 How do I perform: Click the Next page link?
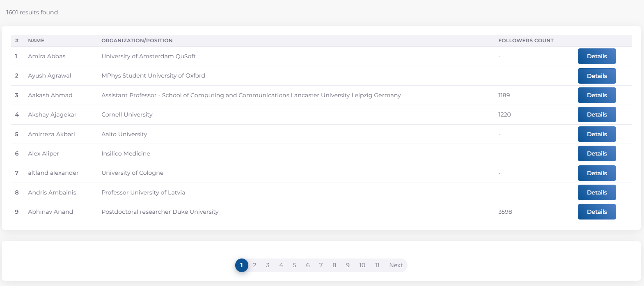pos(396,265)
